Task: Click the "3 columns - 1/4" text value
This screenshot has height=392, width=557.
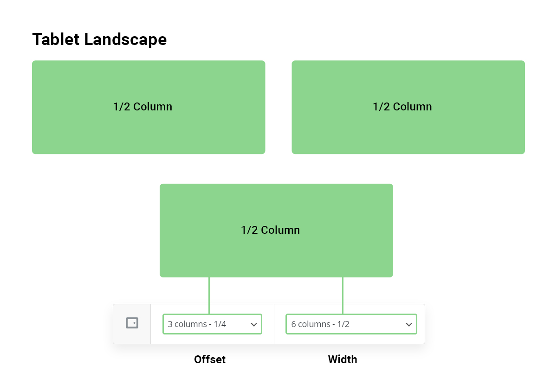Action: [x=197, y=324]
